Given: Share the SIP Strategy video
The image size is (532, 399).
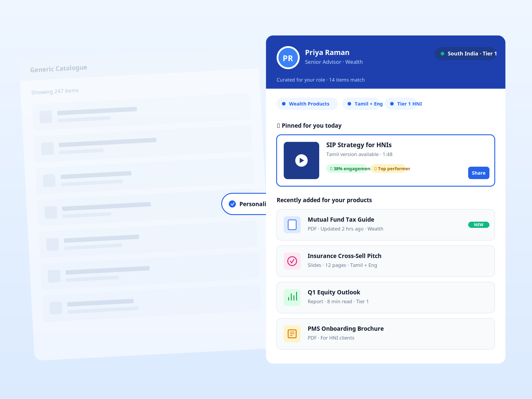Looking at the screenshot, I should point(479,173).
